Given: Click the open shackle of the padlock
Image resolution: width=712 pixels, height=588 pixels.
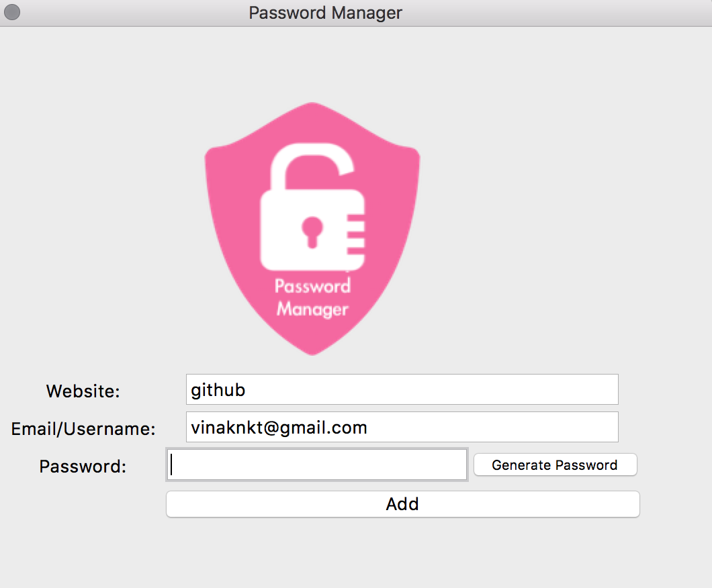Looking at the screenshot, I should (x=312, y=164).
